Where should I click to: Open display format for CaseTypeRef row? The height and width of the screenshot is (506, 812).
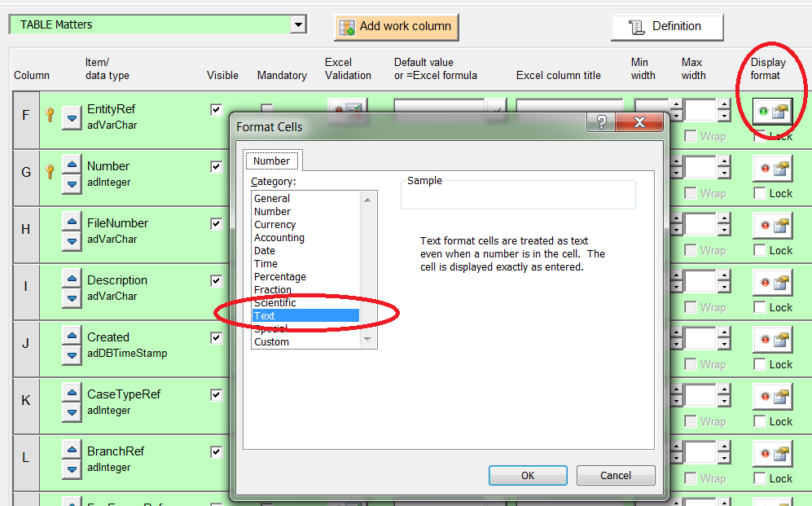click(x=772, y=397)
